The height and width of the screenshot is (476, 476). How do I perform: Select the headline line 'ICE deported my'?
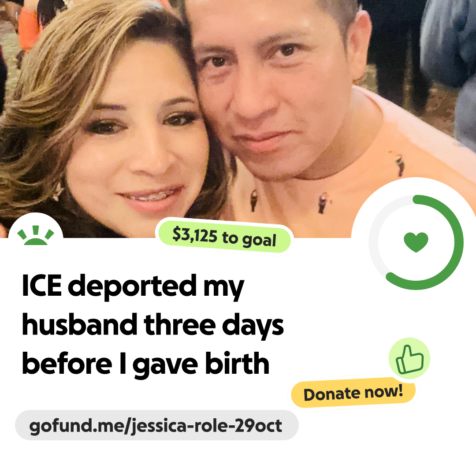click(x=133, y=286)
